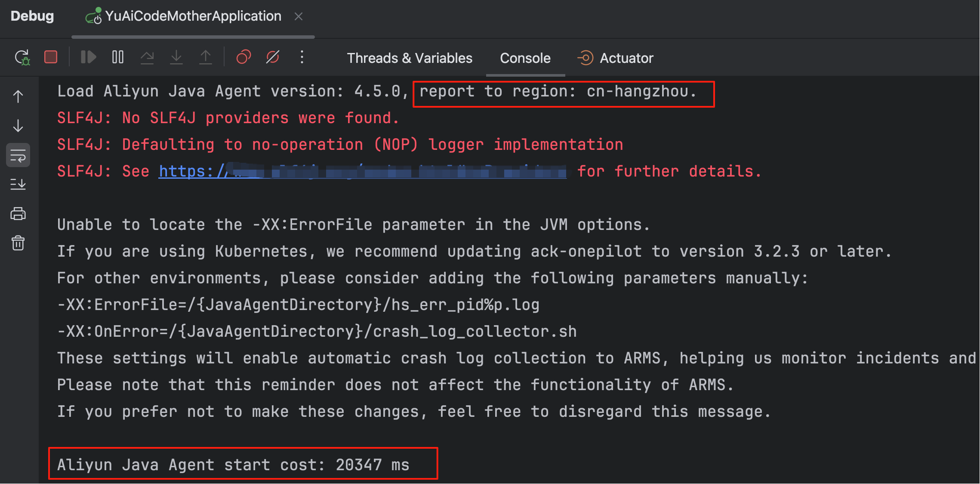Image resolution: width=980 pixels, height=484 pixels.
Task: Click the Rerun debug icon
Action: (22, 57)
